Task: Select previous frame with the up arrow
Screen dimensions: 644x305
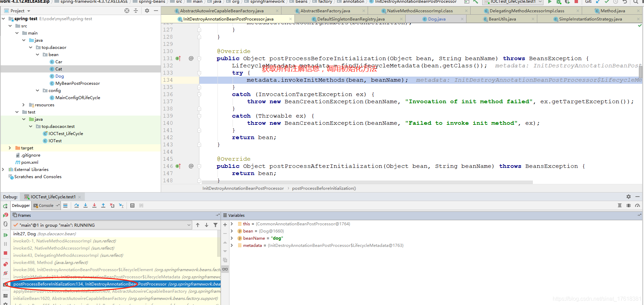Action: [x=198, y=225]
